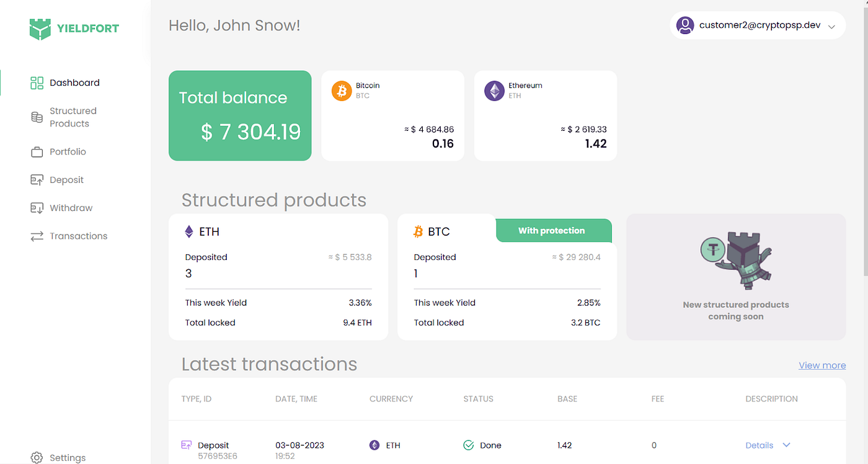Expand the Deposit transaction details chevron
868x464 pixels.
coord(787,445)
